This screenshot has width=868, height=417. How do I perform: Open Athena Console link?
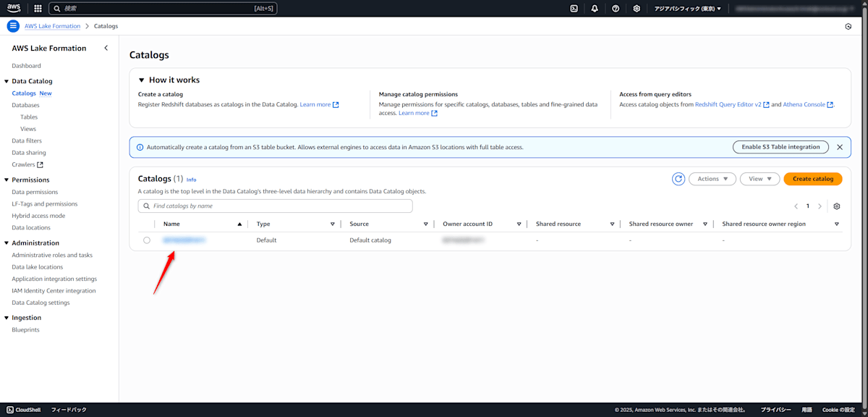tap(808, 104)
